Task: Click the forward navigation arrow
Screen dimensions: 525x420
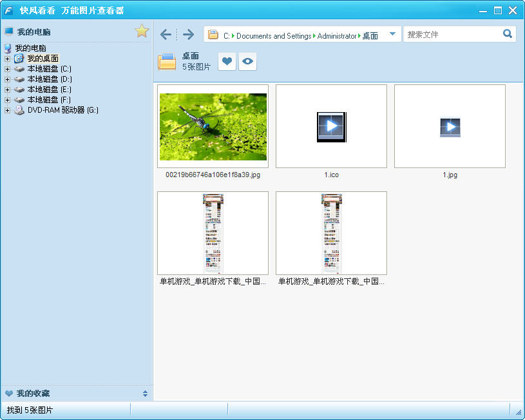Action: tap(189, 34)
